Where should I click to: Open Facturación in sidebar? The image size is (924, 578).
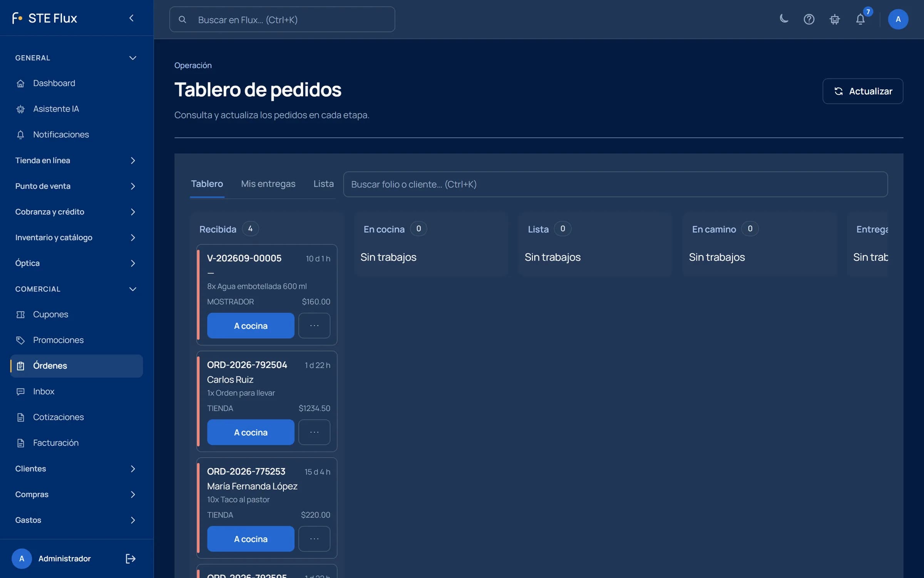(x=77, y=443)
